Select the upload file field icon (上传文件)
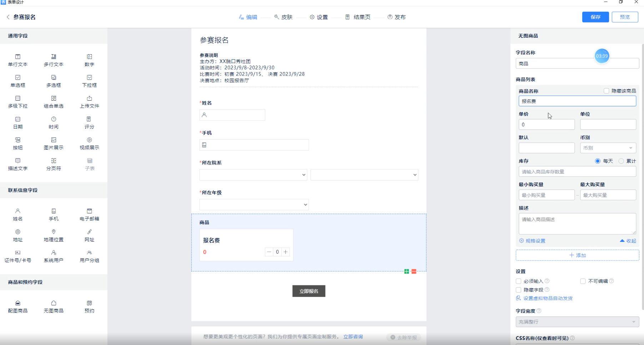The image size is (644, 345). (89, 101)
